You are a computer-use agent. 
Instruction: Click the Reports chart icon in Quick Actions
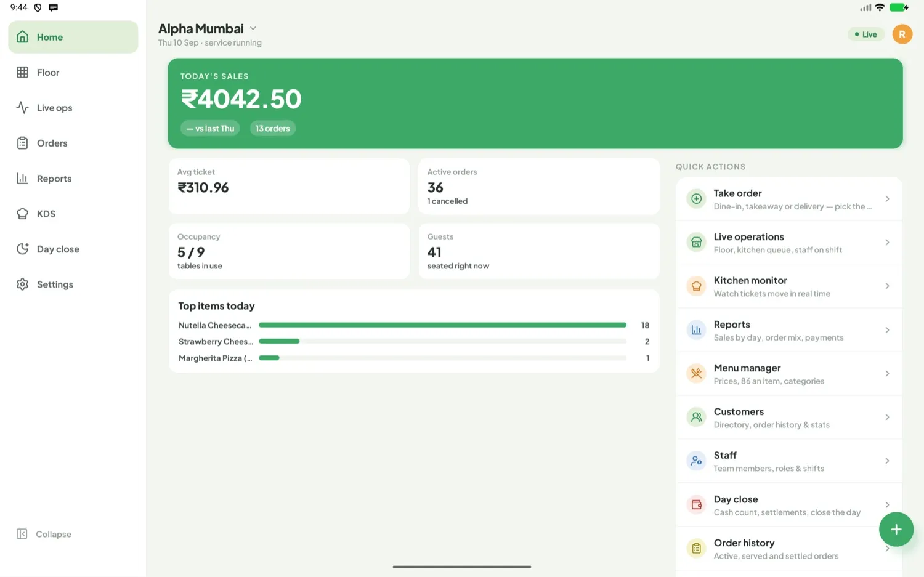click(696, 330)
